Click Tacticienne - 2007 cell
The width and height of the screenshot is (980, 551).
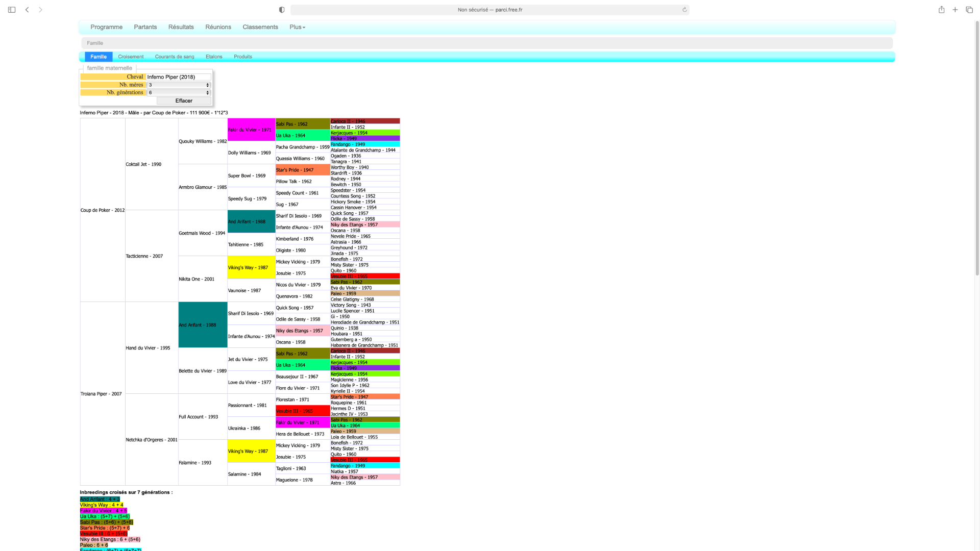click(152, 256)
